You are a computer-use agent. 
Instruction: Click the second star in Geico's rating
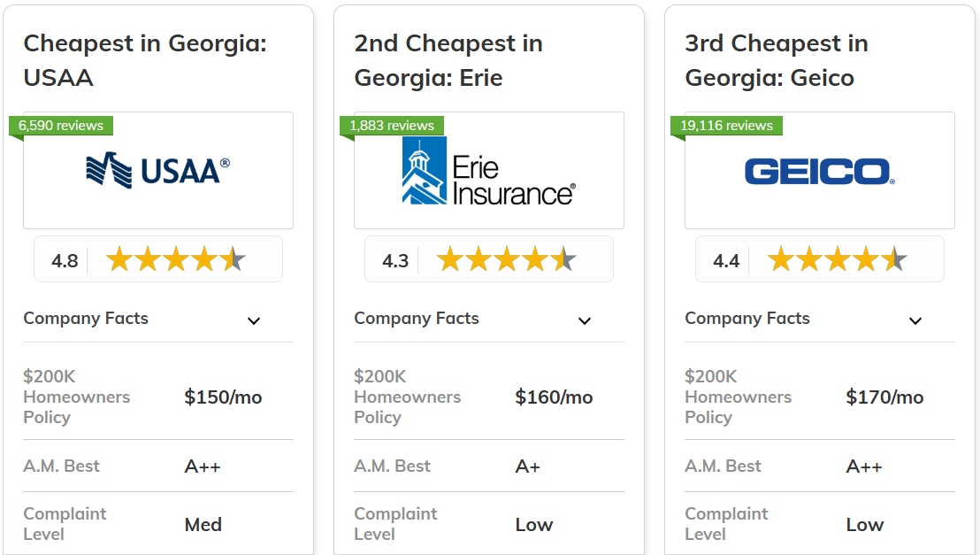click(x=809, y=259)
